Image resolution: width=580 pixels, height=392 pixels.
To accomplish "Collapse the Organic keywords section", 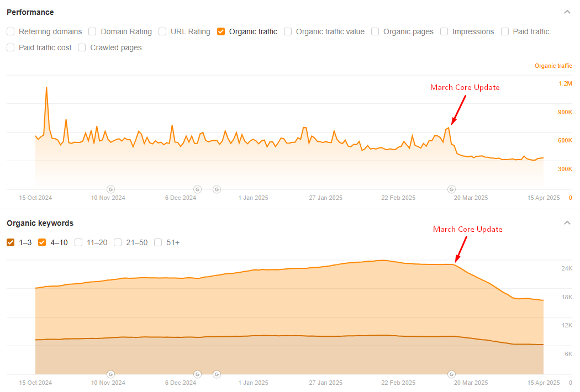I will 567,223.
